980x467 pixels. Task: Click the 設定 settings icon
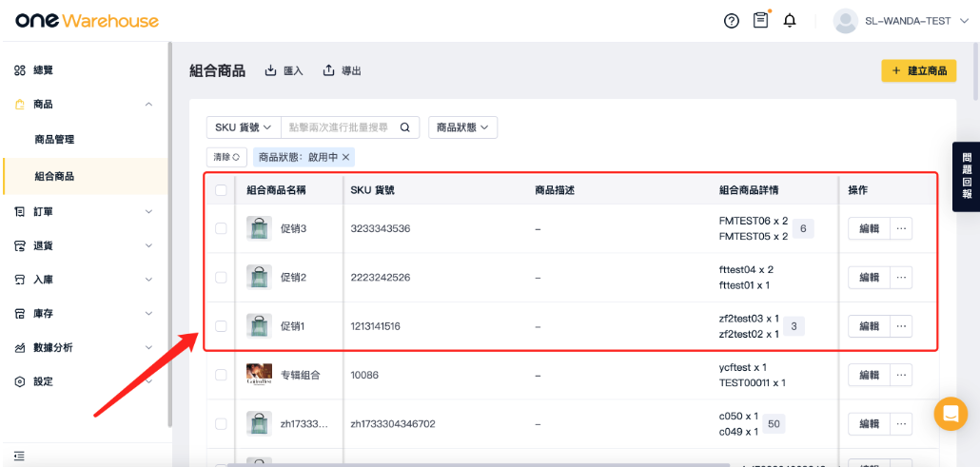pos(19,381)
